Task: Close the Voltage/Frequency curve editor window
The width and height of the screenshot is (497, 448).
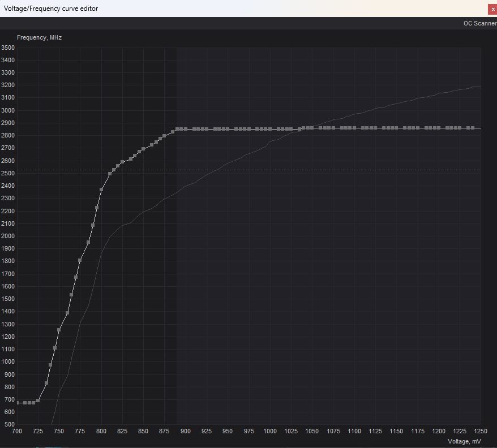Action: pyautogui.click(x=492, y=9)
